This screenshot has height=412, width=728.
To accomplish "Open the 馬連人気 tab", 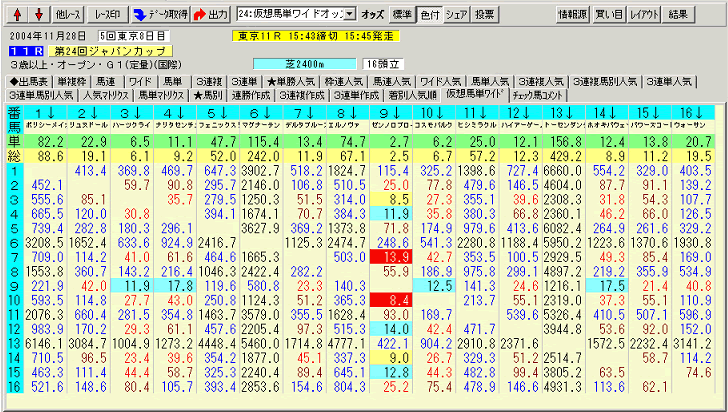I will 392,82.
